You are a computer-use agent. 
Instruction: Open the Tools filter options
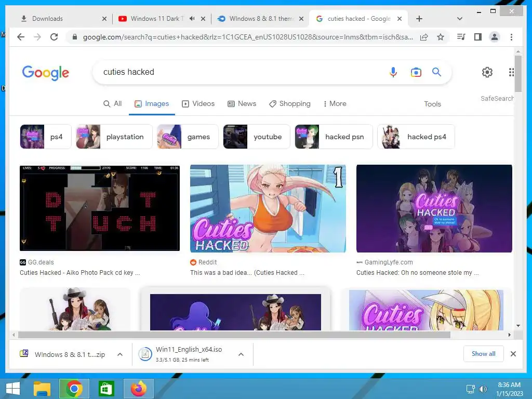coord(432,104)
